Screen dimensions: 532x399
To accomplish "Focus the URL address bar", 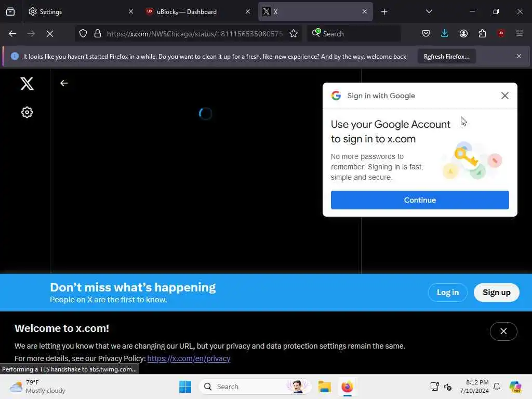I will point(194,34).
